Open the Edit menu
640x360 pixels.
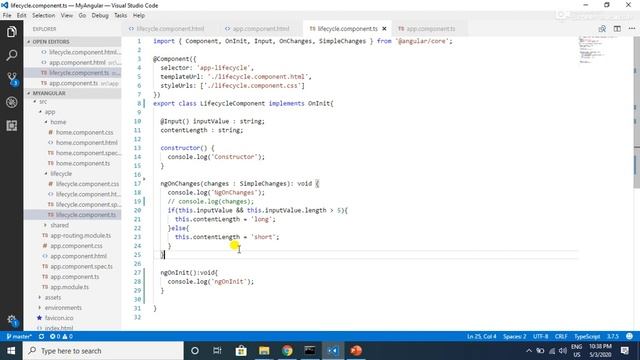[21, 15]
